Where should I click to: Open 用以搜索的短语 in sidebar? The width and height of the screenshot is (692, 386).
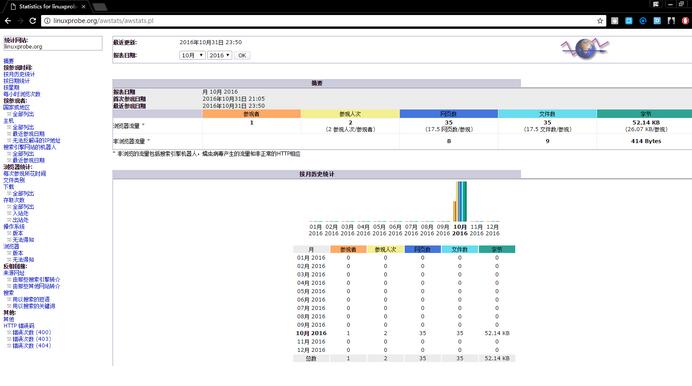[x=31, y=299]
